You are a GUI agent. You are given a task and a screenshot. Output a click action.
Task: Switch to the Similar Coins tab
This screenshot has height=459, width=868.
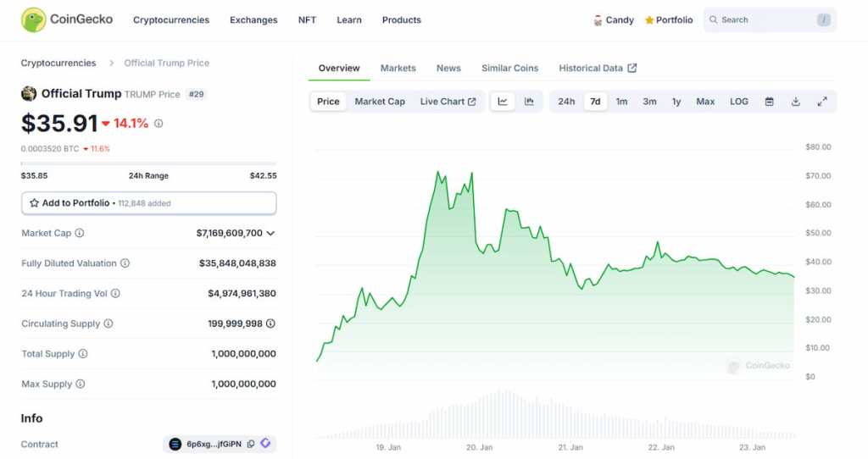[x=509, y=68]
